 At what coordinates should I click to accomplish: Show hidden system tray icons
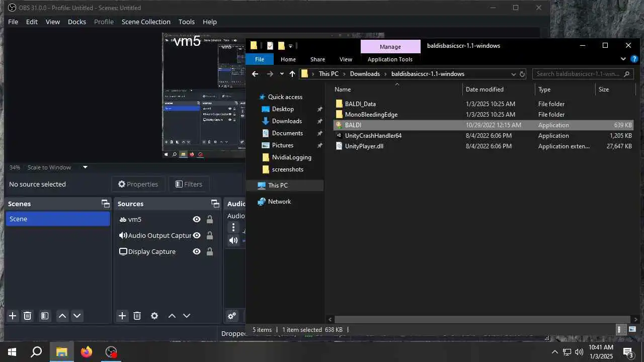tap(555, 352)
